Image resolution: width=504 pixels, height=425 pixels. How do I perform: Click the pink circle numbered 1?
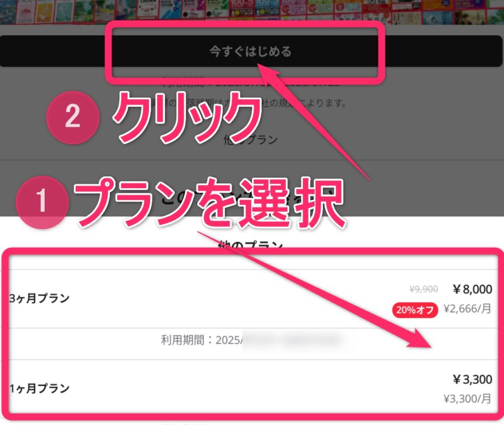(x=42, y=202)
